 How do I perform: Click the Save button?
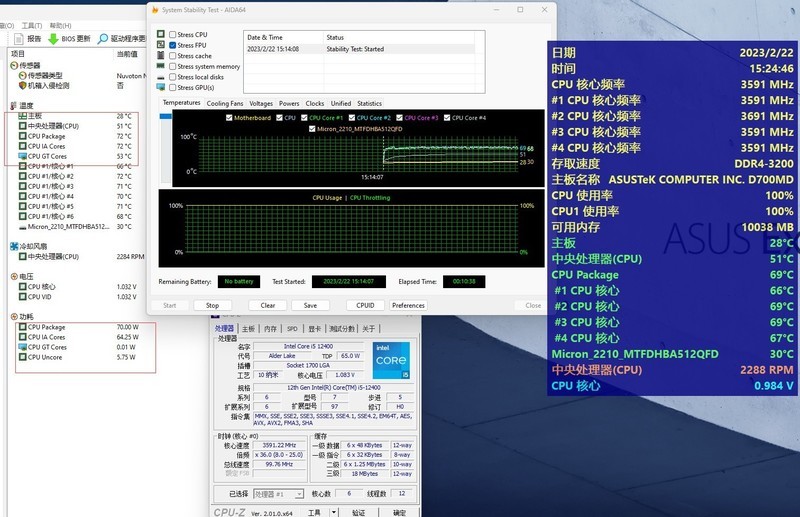coord(310,305)
